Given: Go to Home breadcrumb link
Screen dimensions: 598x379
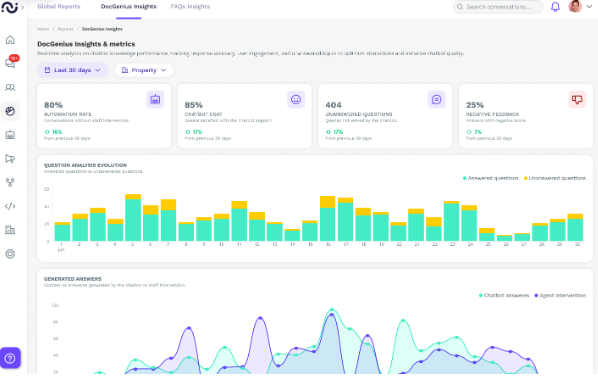Looking at the screenshot, I should (x=43, y=29).
